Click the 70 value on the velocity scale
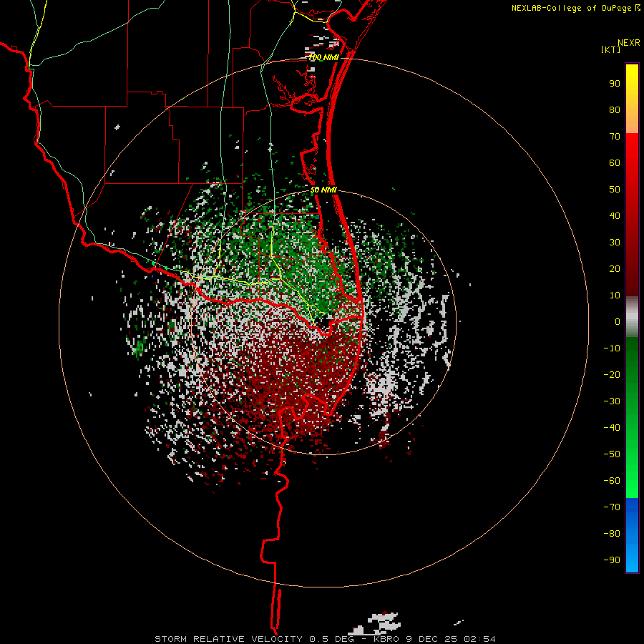 [x=615, y=137]
